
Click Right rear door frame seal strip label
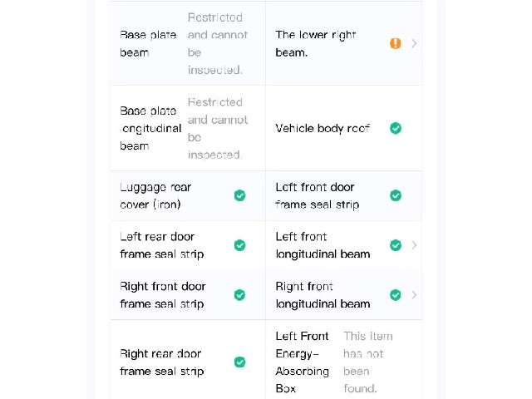pos(161,362)
